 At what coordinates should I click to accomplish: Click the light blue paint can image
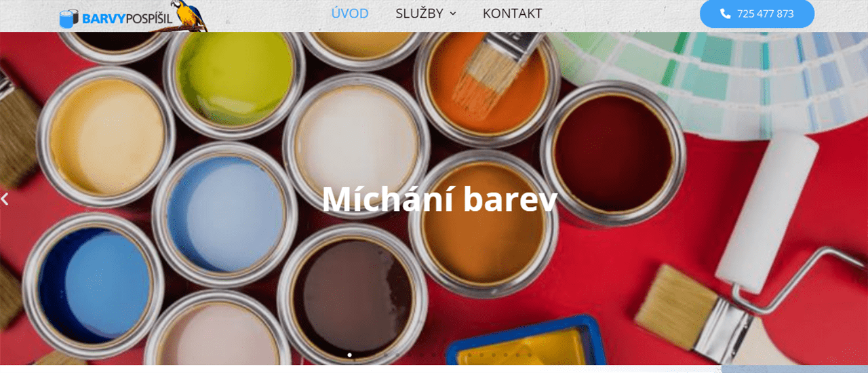tap(224, 214)
